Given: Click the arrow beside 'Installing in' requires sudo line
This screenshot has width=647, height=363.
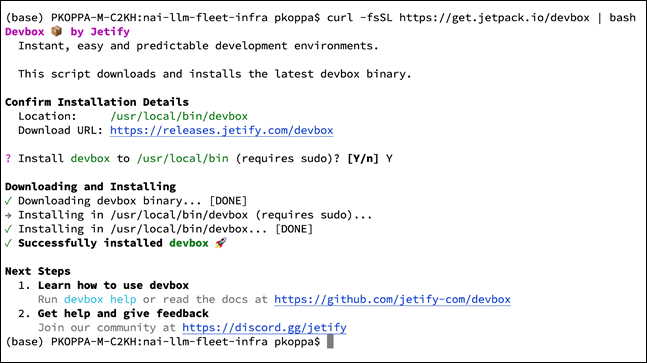Looking at the screenshot, I should click(9, 215).
